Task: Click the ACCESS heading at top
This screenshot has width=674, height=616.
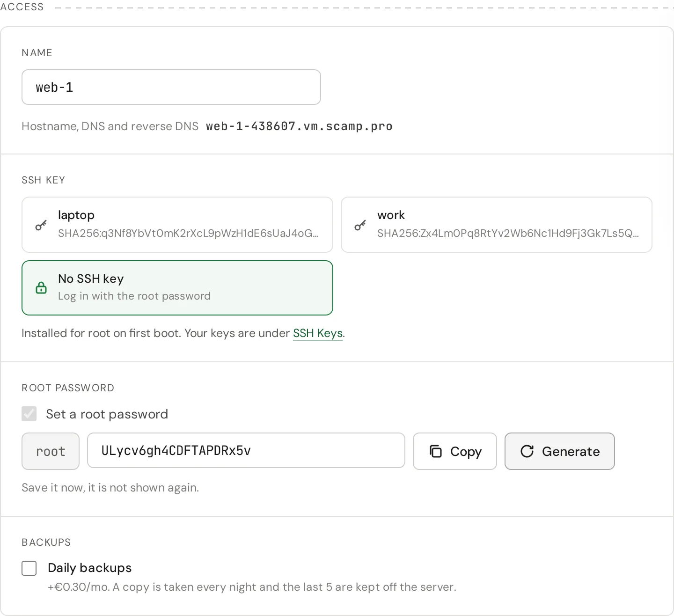Action: click(22, 7)
